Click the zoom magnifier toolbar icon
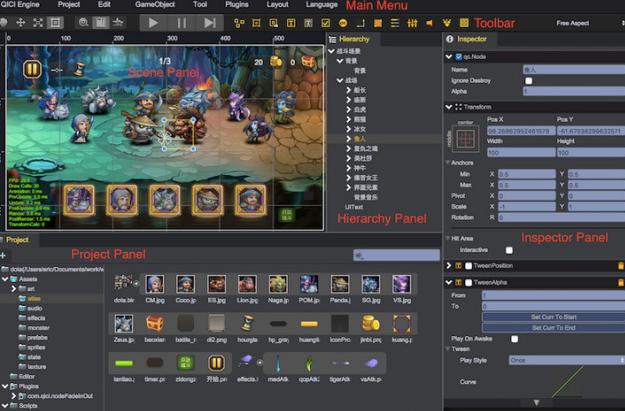 pos(84,23)
